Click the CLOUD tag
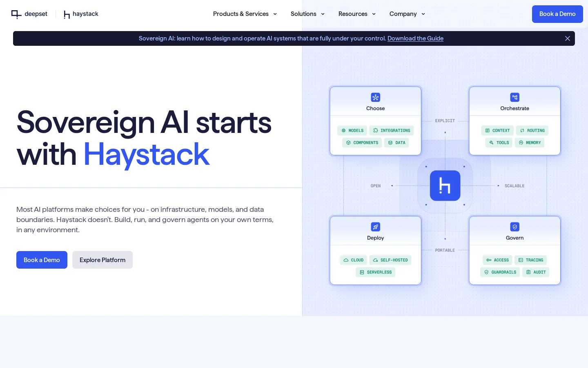The height and width of the screenshot is (368, 588). tap(353, 260)
